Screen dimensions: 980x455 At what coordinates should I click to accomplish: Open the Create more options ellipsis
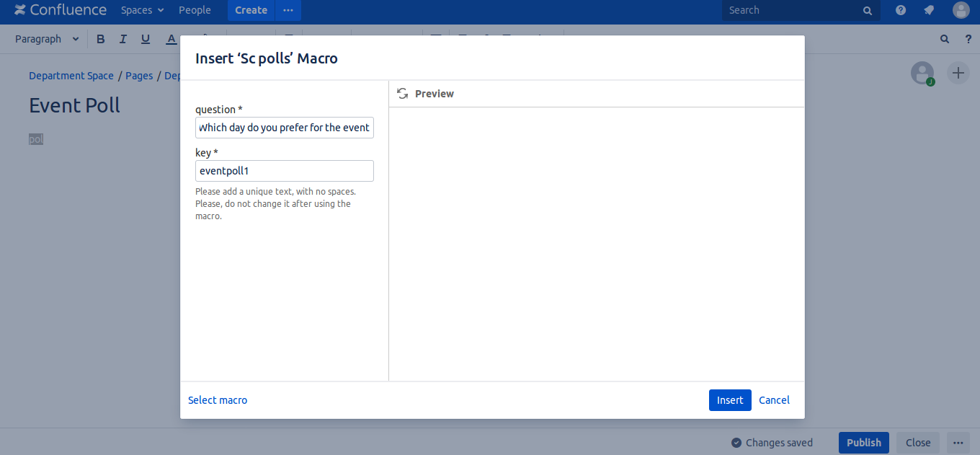pos(288,10)
